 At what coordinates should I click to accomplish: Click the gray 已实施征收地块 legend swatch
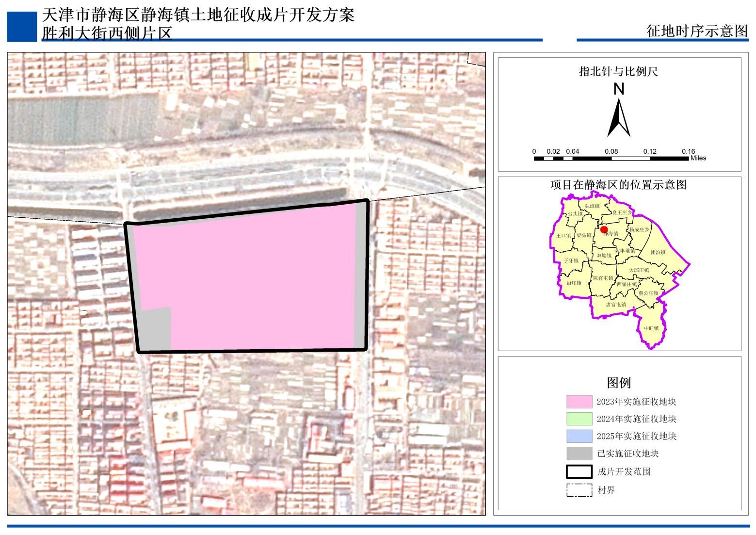(x=579, y=454)
